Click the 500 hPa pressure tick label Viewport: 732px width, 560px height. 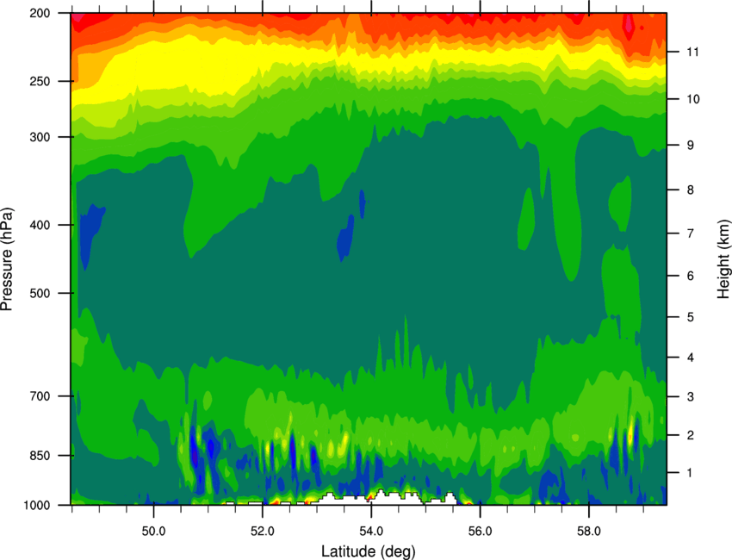pos(40,293)
